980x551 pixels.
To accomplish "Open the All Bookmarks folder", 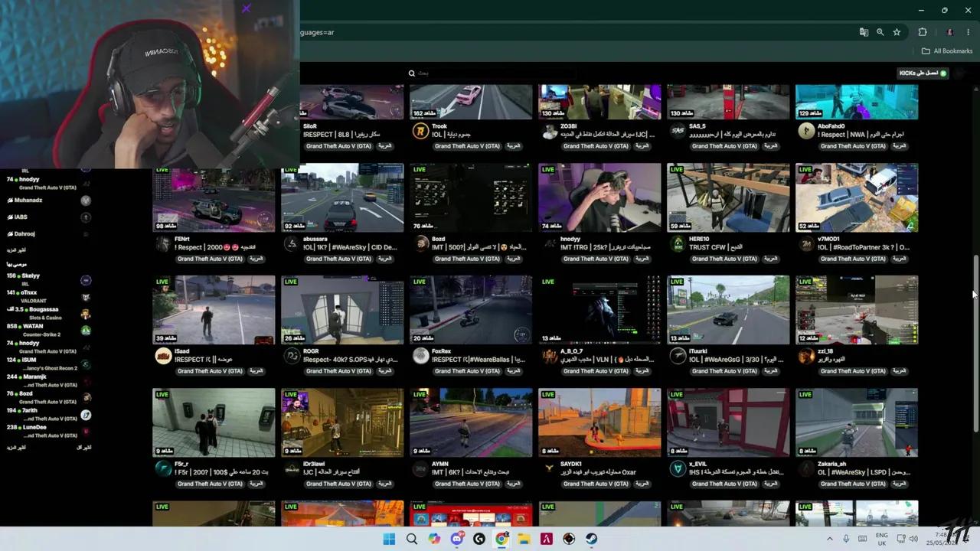I will tap(947, 51).
